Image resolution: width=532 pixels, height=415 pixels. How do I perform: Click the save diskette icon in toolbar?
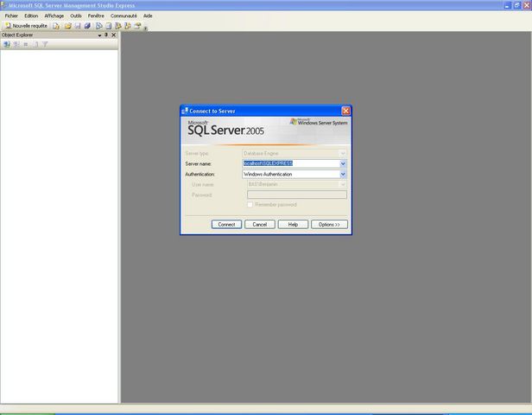click(x=77, y=26)
